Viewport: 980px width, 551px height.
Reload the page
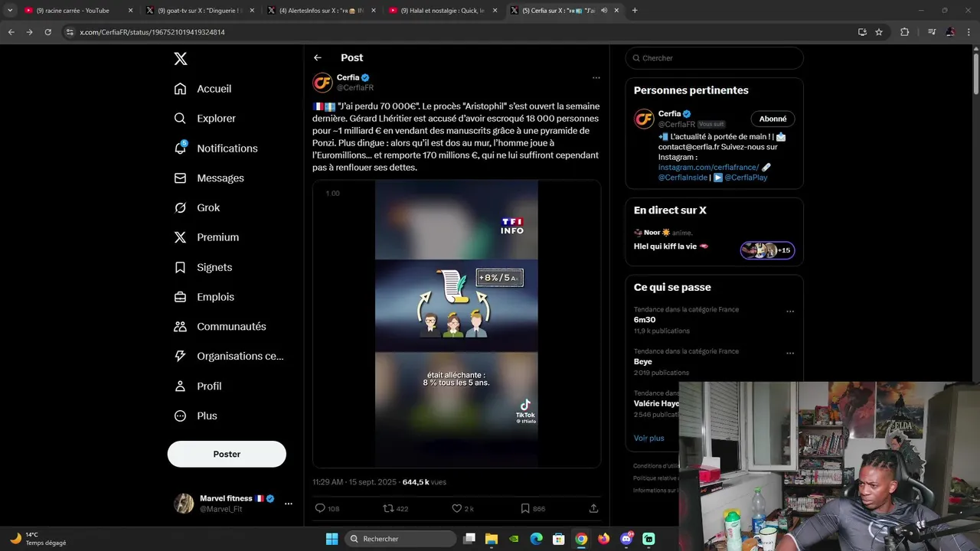47,32
